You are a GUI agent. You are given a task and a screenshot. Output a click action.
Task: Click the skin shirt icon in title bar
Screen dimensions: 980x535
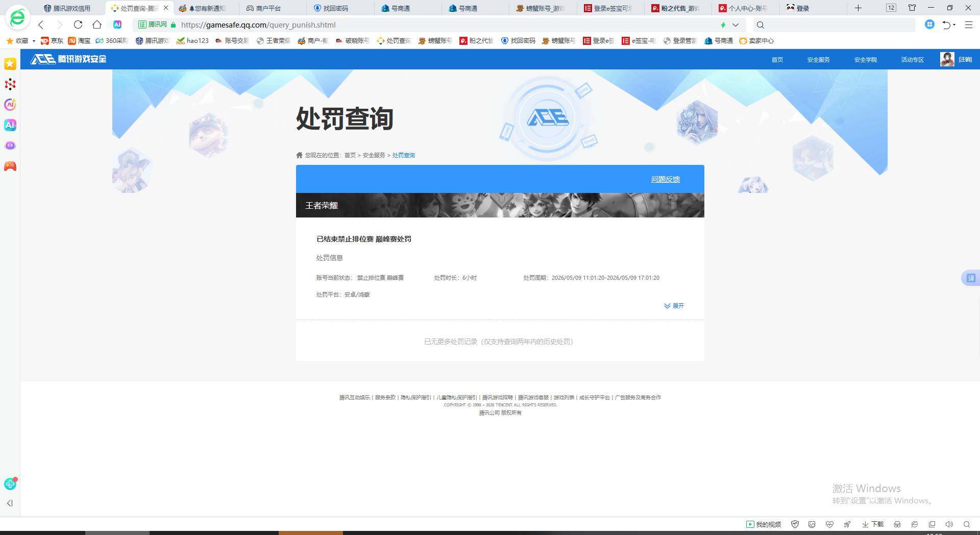coord(912,8)
